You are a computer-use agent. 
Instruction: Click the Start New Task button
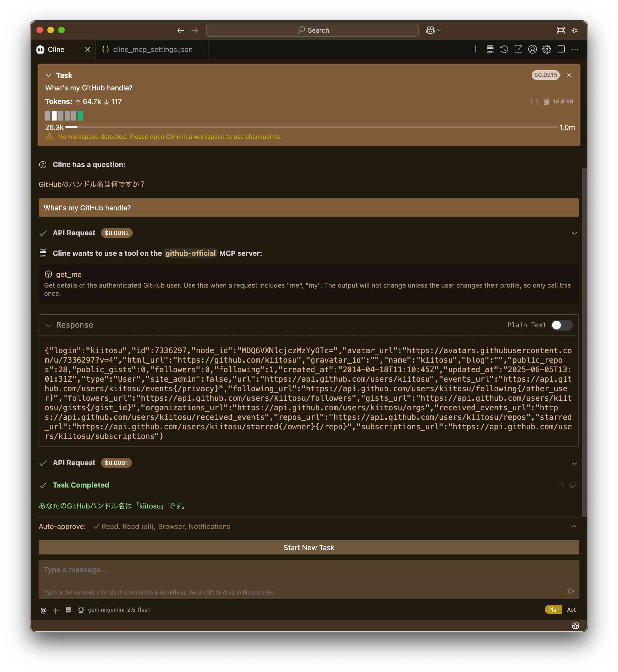point(308,548)
